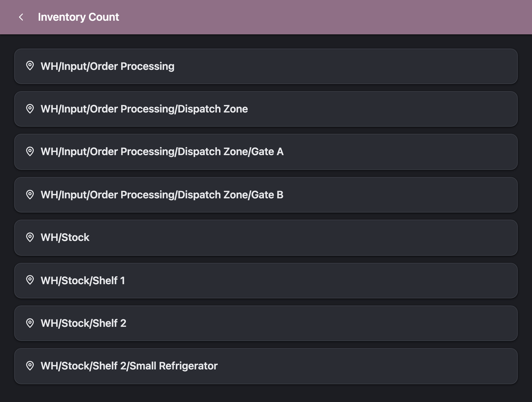Click pin icon for Small Refrigerator location
Image resolution: width=532 pixels, height=402 pixels.
[x=30, y=366]
